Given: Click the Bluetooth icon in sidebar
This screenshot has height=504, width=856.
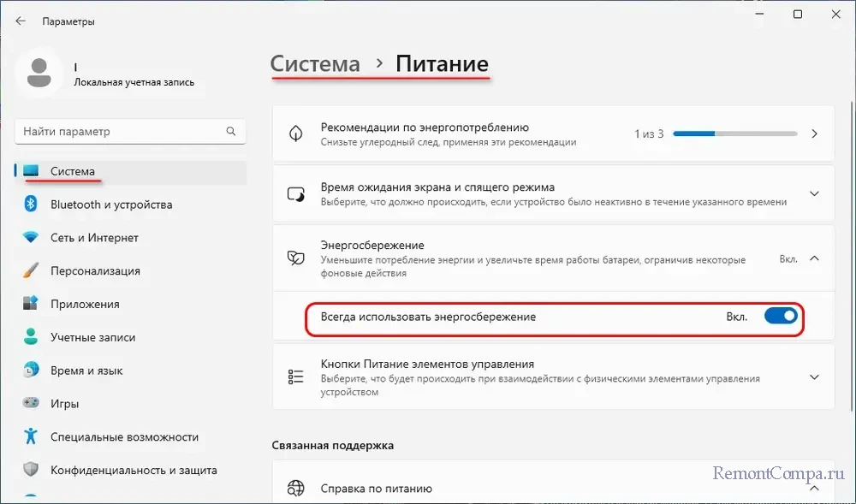Looking at the screenshot, I should (x=31, y=205).
